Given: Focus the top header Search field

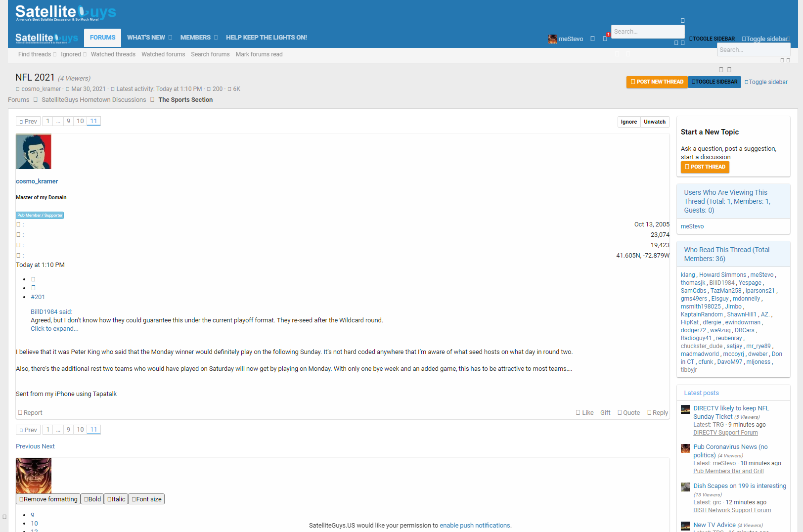Looking at the screenshot, I should coord(648,32).
